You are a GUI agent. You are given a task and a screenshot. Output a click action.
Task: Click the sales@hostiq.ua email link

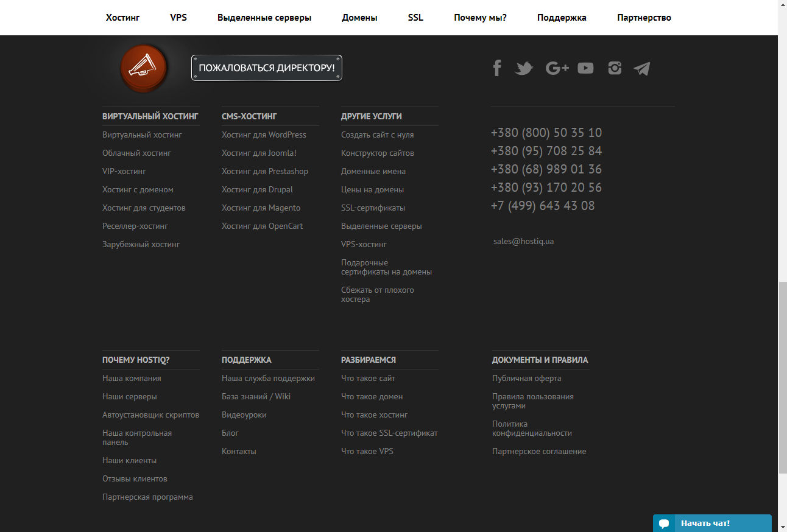(x=523, y=242)
